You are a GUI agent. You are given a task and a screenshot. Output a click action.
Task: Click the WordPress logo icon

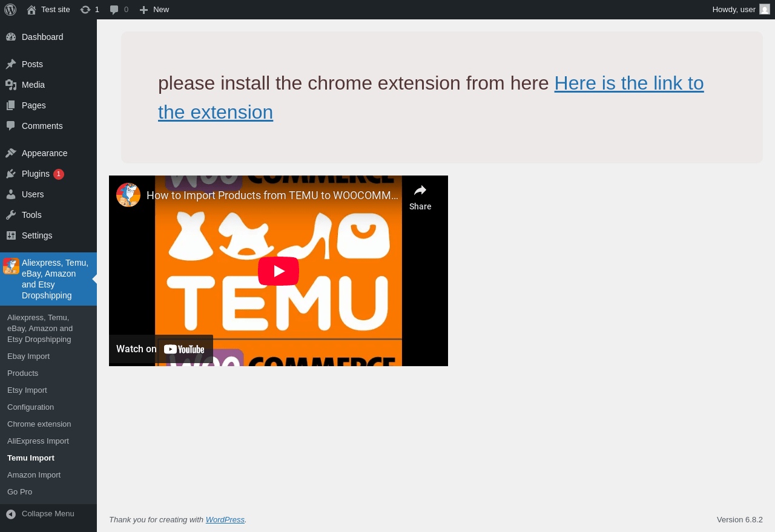(10, 10)
